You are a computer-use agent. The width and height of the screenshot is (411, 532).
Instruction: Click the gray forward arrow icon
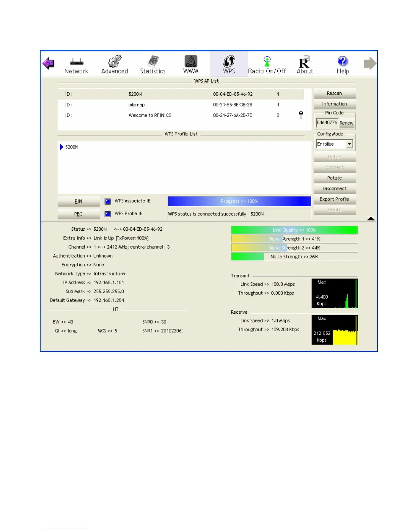(370, 63)
